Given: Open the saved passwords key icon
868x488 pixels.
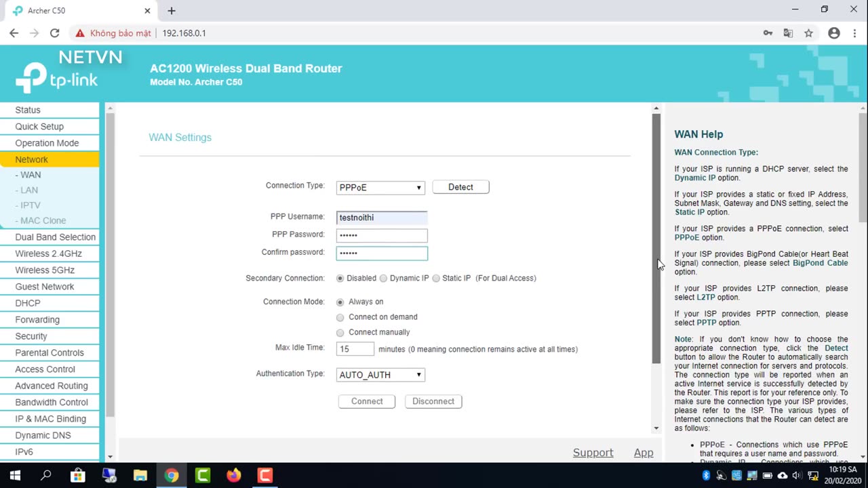Looking at the screenshot, I should (x=768, y=33).
